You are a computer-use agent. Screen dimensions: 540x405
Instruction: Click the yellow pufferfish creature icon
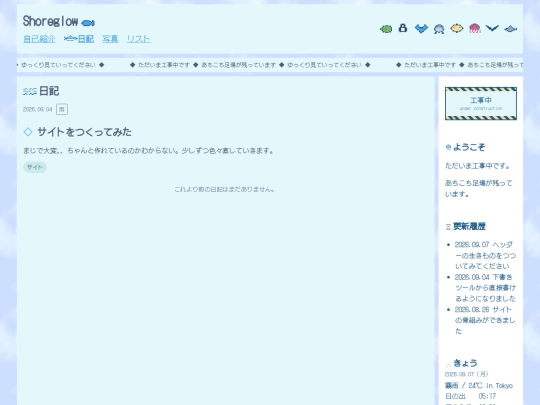pos(457,28)
